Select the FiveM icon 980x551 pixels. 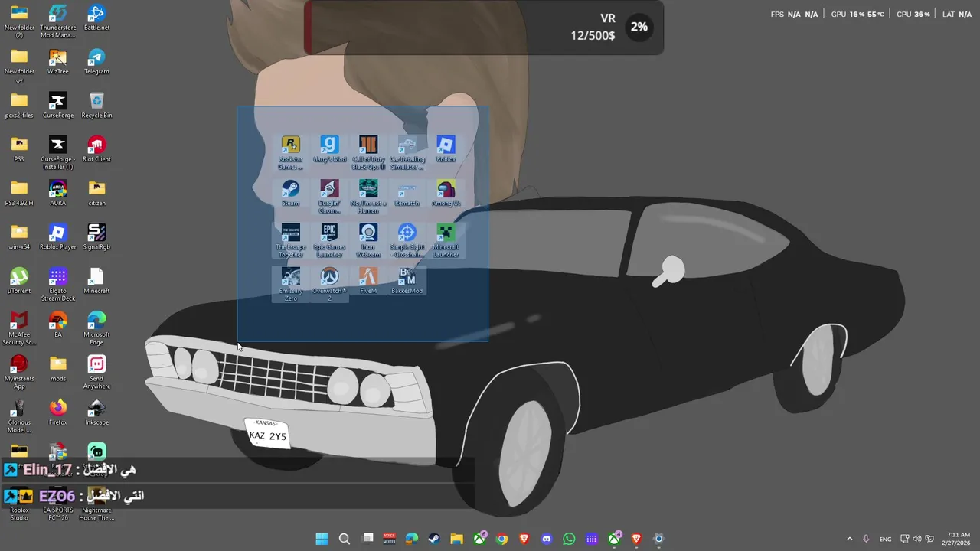point(368,280)
